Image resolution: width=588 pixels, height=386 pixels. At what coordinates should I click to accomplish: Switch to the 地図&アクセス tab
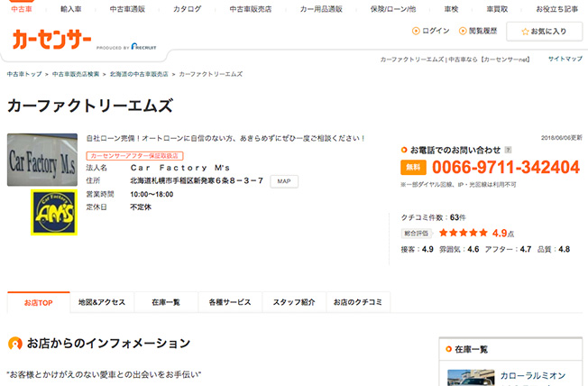[x=102, y=302]
